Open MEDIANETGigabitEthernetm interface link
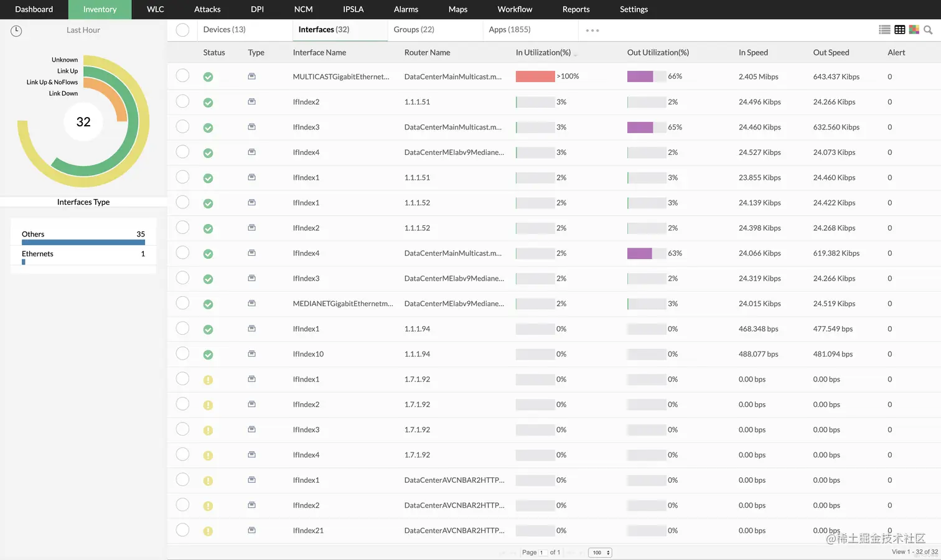 point(343,304)
